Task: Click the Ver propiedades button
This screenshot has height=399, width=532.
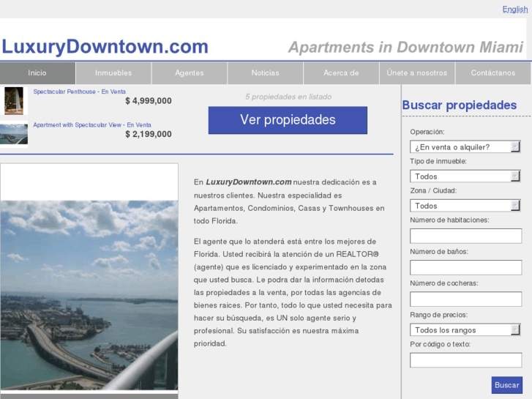Action: click(x=288, y=120)
